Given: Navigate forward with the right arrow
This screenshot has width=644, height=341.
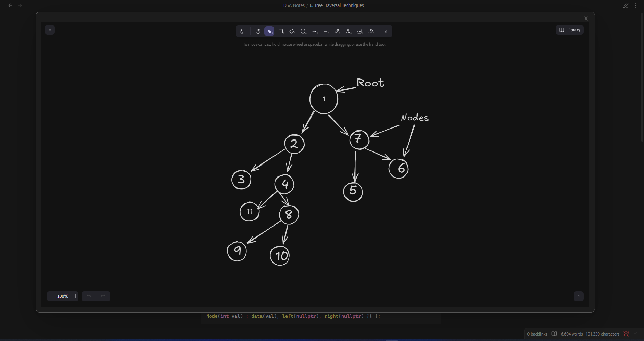Looking at the screenshot, I should [20, 5].
